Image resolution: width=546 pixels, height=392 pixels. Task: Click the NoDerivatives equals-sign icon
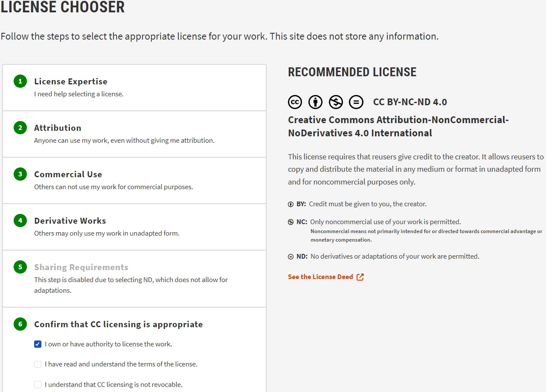[x=356, y=102]
